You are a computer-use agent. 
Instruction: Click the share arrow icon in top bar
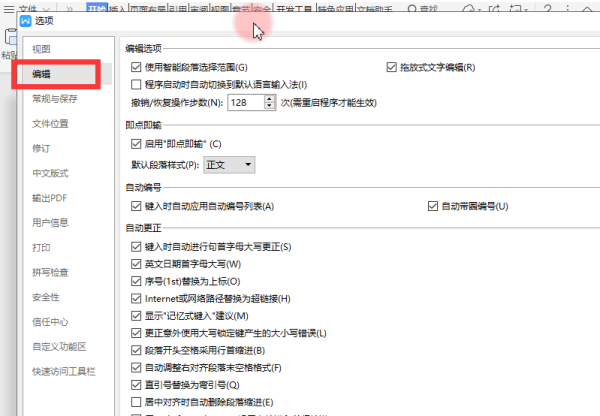494,8
